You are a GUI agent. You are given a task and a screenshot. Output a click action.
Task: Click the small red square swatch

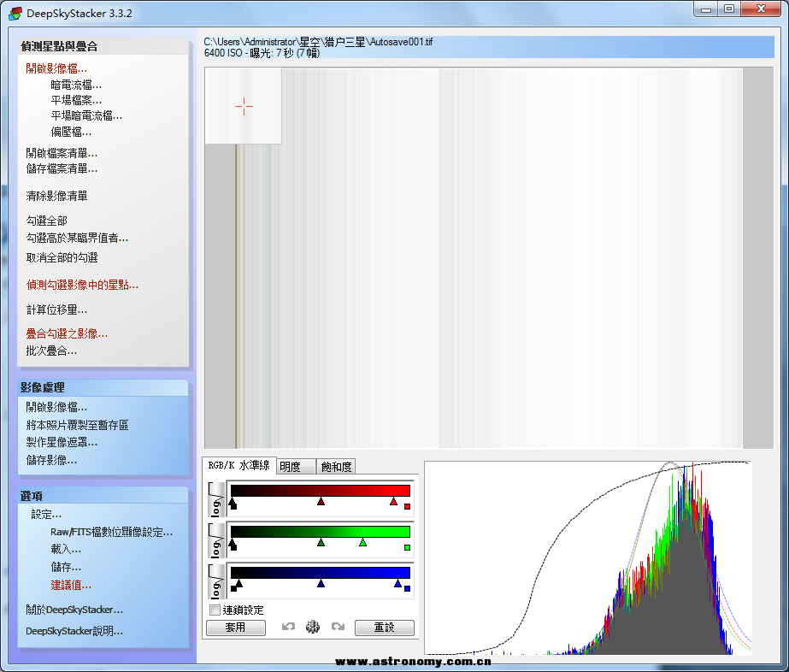(407, 506)
